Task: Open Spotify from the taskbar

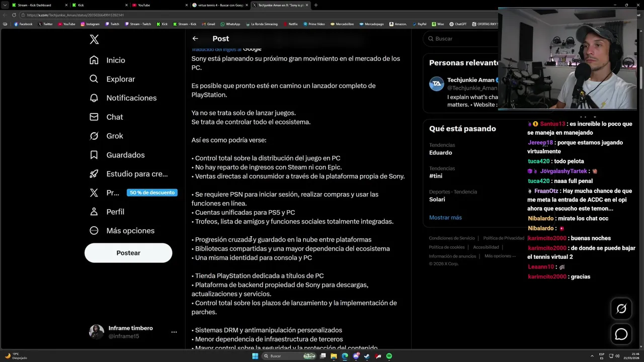Action: (x=389, y=356)
